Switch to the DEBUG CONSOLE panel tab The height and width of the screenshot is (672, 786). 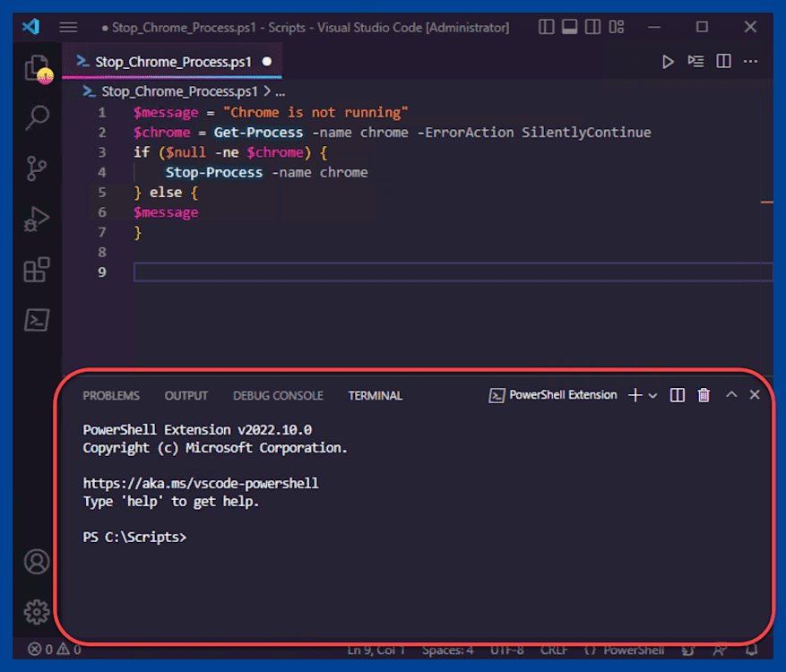278,395
